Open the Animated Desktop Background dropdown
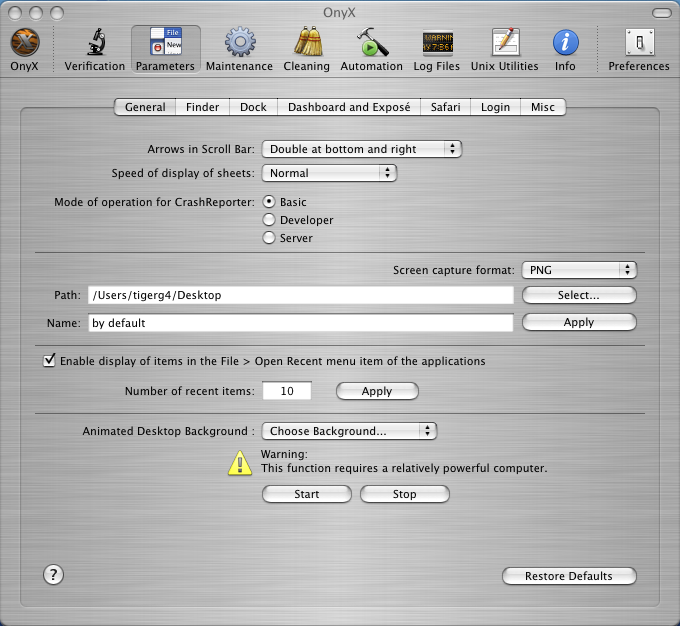 pyautogui.click(x=350, y=431)
